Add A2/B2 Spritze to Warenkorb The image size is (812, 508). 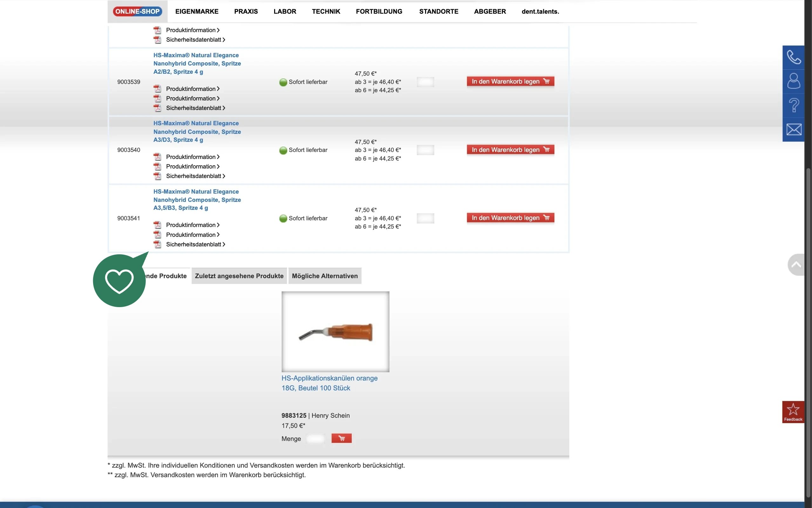510,81
